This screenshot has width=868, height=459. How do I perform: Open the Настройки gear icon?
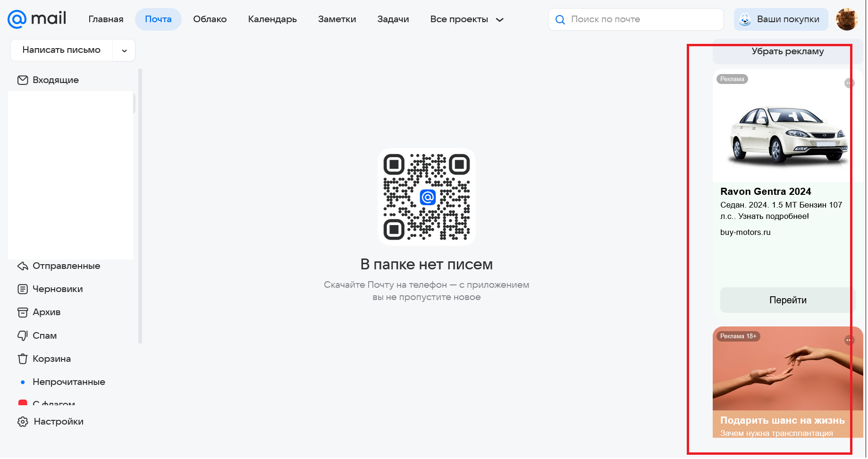point(23,421)
